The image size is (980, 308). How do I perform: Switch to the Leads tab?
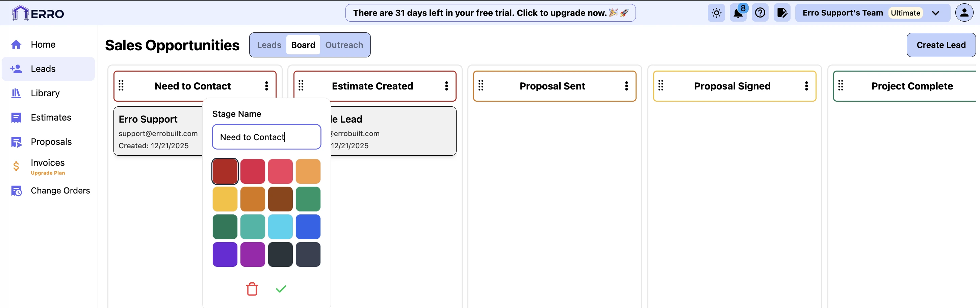click(x=269, y=45)
